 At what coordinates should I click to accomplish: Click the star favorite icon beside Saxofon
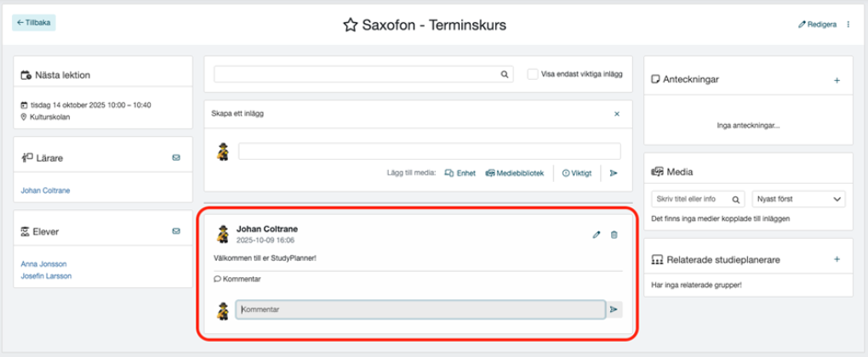pyautogui.click(x=350, y=25)
